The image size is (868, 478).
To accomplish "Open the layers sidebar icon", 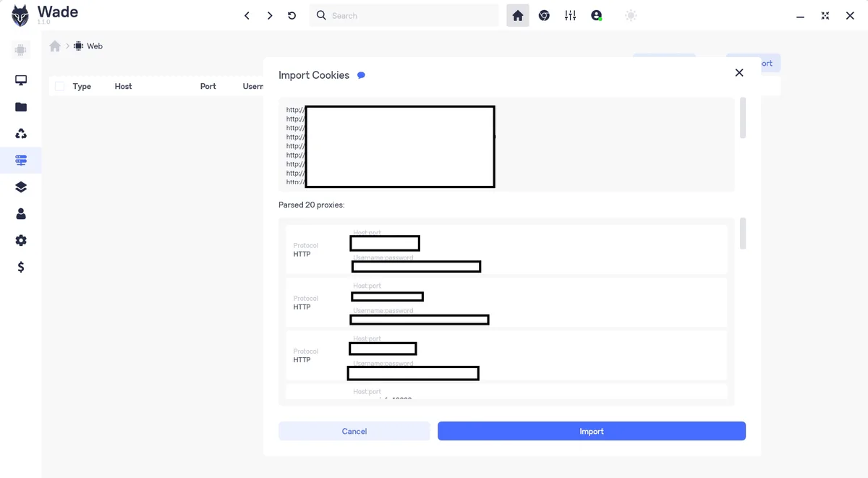I will (21, 187).
